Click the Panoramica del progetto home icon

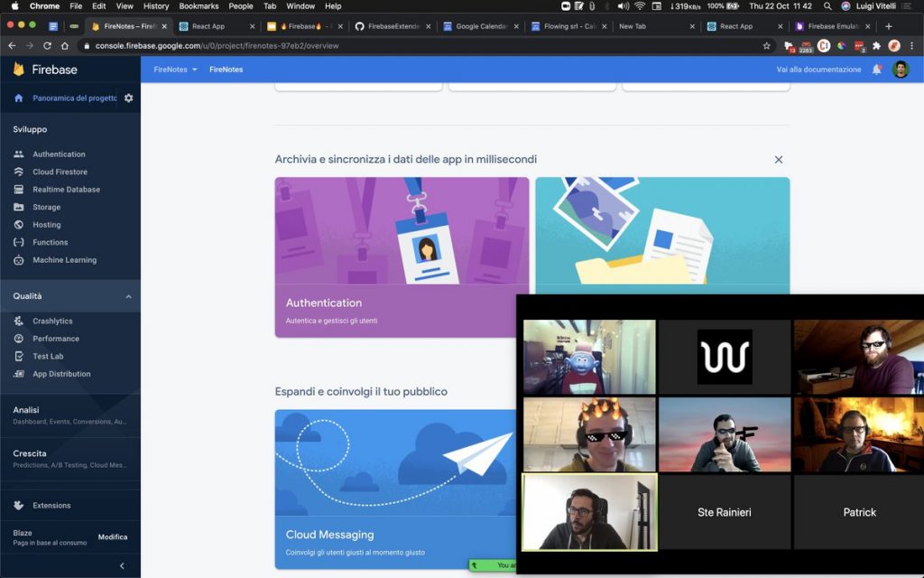[x=18, y=98]
